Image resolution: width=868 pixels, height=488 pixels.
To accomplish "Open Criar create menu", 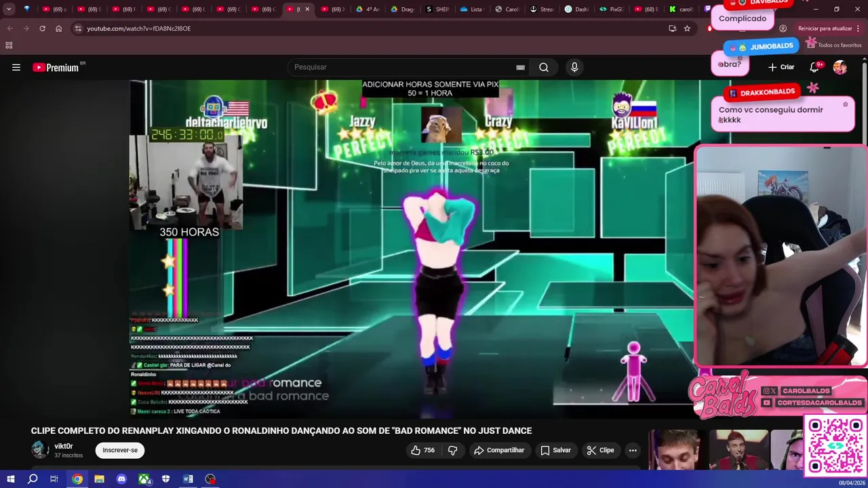I will point(781,67).
